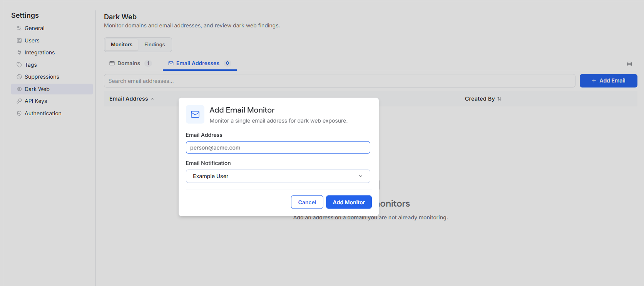Viewport: 644px width, 286px height.
Task: Open the Domains sub-tab
Action: coord(130,63)
